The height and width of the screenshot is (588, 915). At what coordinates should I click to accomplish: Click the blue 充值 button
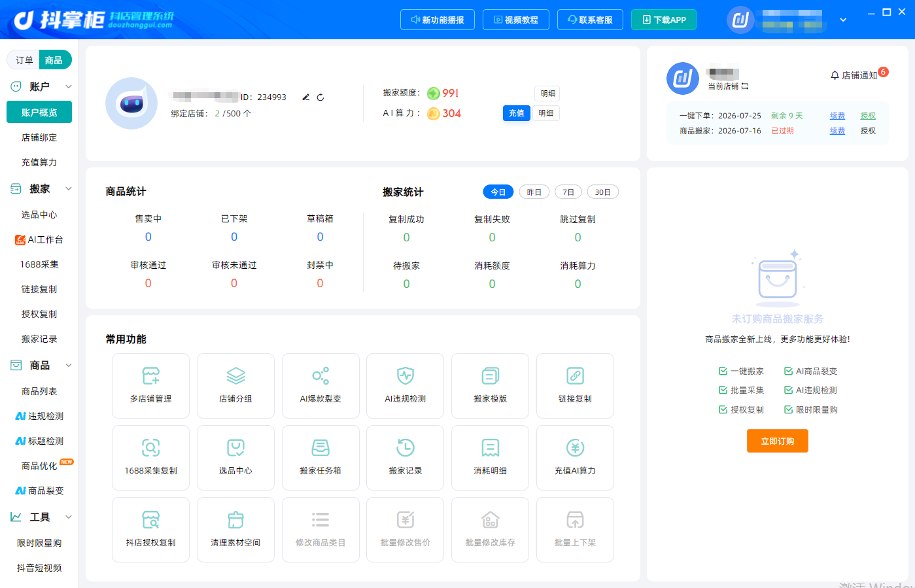pyautogui.click(x=517, y=113)
